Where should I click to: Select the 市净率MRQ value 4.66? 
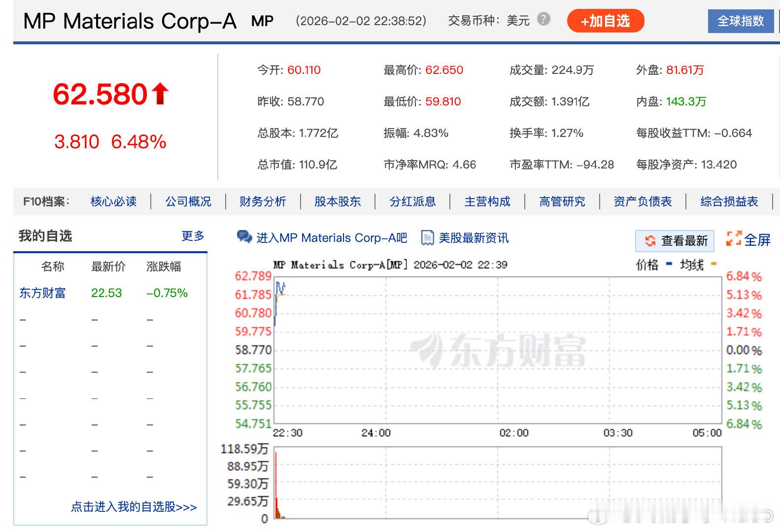point(464,165)
